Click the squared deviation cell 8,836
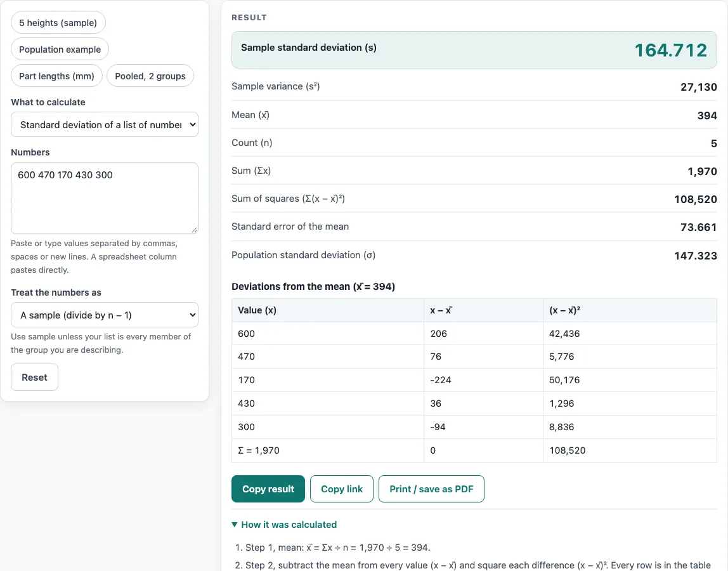Image resolution: width=728 pixels, height=571 pixels. pos(630,427)
